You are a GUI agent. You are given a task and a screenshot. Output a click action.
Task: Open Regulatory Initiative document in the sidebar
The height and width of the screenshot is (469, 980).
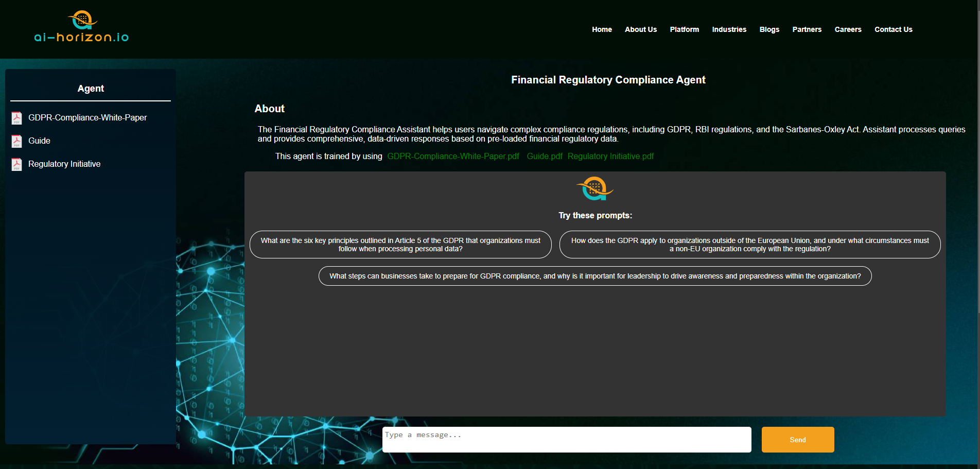coord(64,164)
